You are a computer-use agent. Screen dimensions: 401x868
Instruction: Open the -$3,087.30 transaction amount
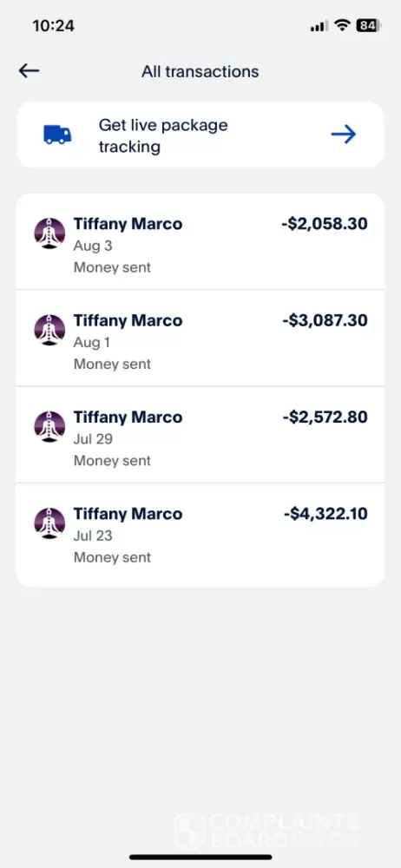point(325,320)
